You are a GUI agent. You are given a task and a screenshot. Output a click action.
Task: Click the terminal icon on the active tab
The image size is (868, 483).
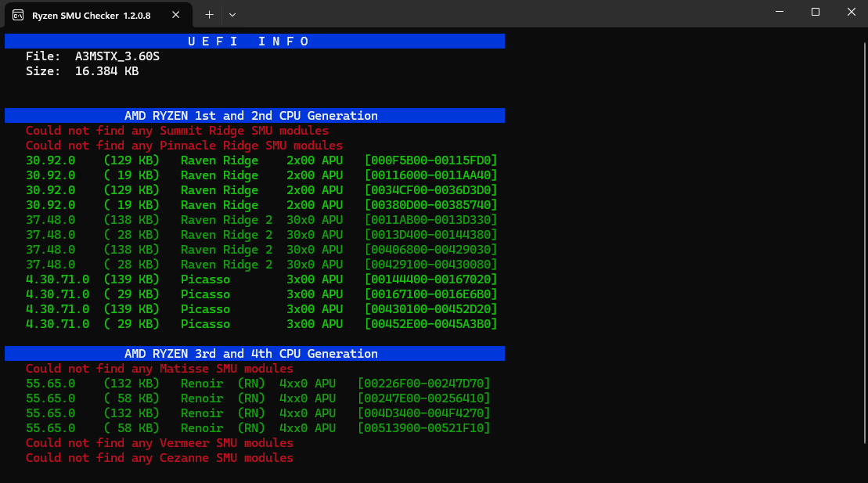click(17, 15)
